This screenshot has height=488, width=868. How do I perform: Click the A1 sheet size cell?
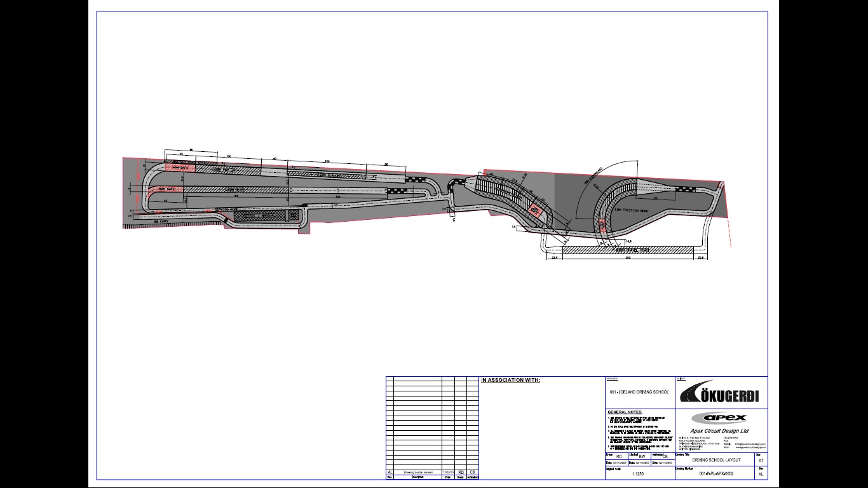click(x=761, y=461)
